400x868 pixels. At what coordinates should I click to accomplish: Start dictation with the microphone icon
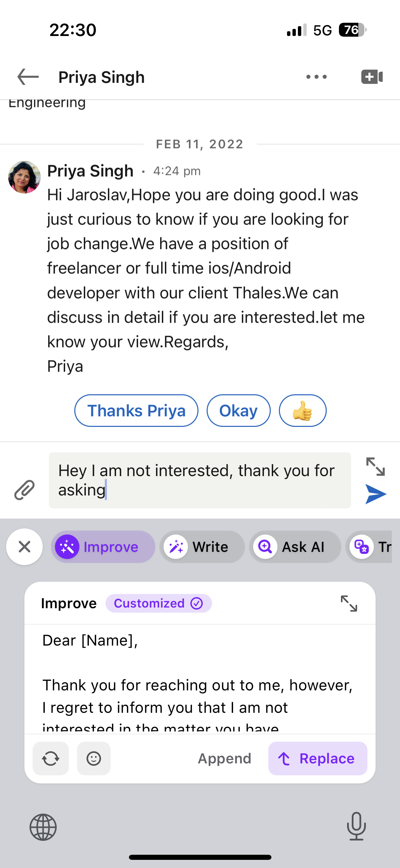356,826
